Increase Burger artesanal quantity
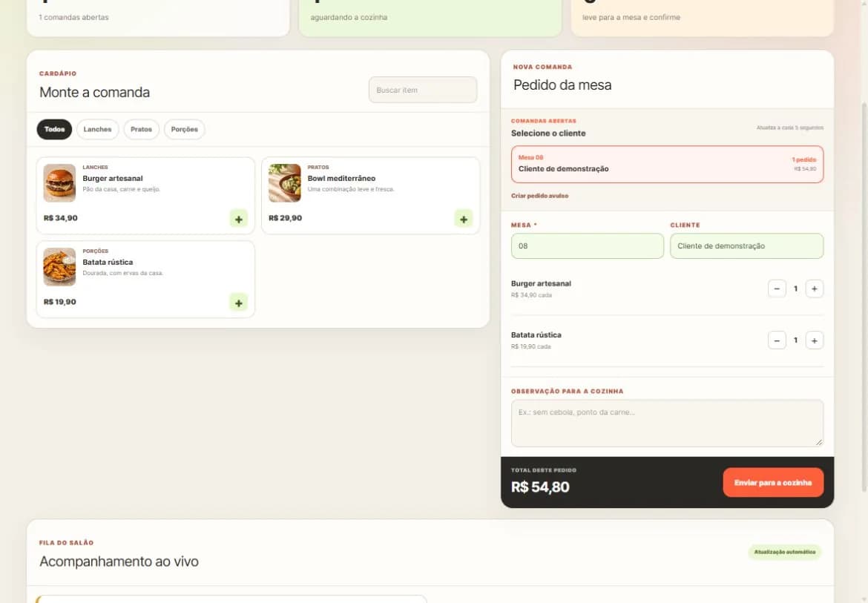This screenshot has width=868, height=603. [x=815, y=289]
